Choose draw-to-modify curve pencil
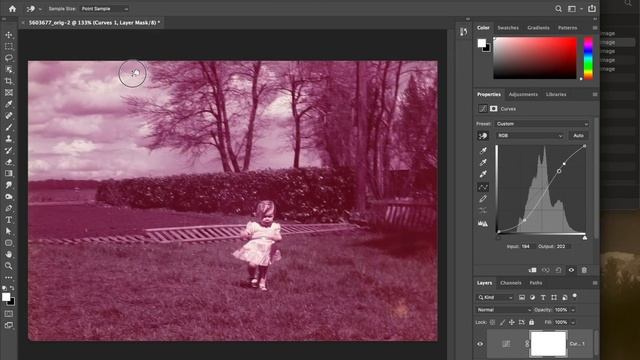The image size is (640, 360). tap(483, 199)
